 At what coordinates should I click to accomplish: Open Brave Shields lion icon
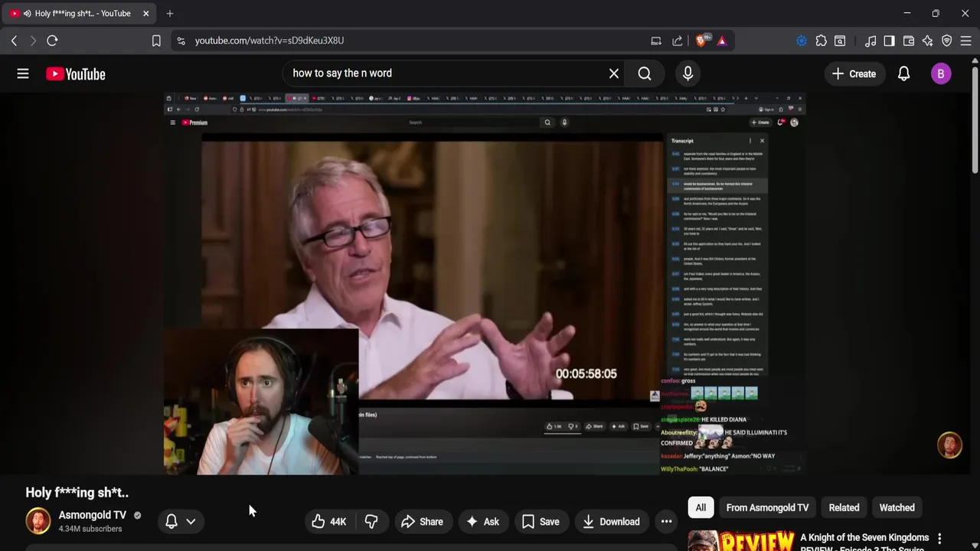(x=701, y=41)
